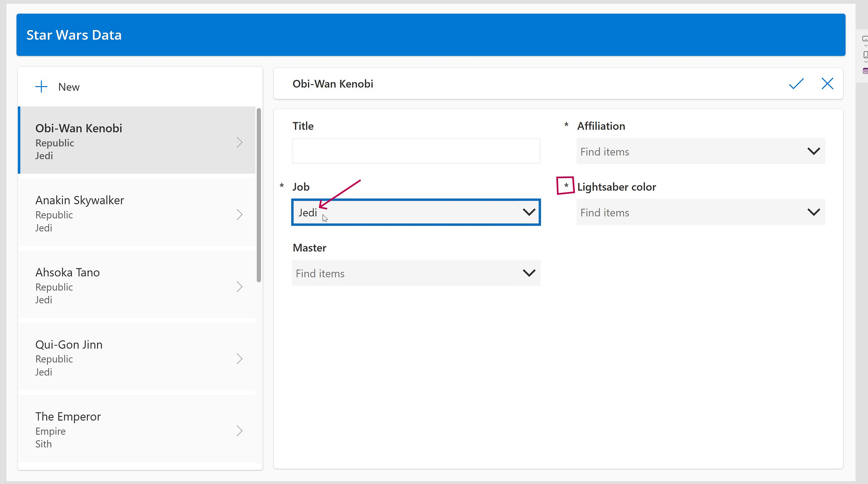868x484 pixels.
Task: Click into the Title text field
Action: tap(416, 151)
